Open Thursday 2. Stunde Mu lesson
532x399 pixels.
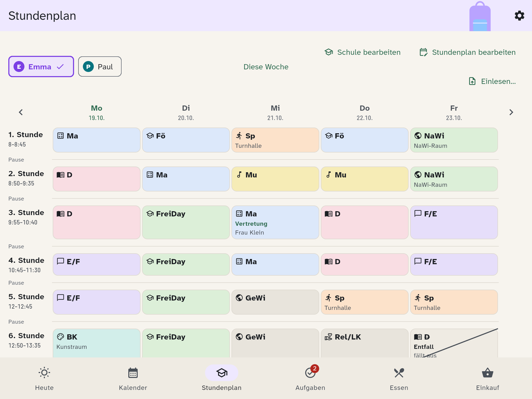click(x=365, y=179)
